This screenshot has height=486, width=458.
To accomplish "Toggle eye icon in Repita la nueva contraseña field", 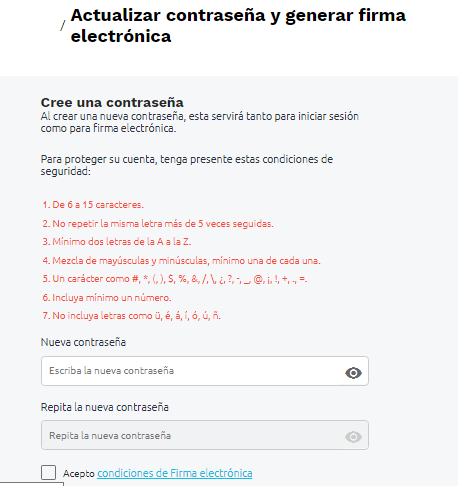I will 353,437.
